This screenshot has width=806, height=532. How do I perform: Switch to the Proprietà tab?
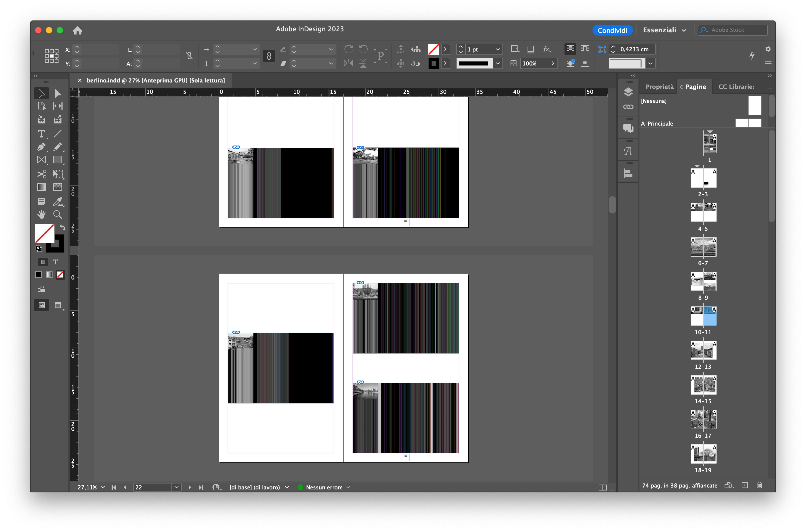point(659,87)
